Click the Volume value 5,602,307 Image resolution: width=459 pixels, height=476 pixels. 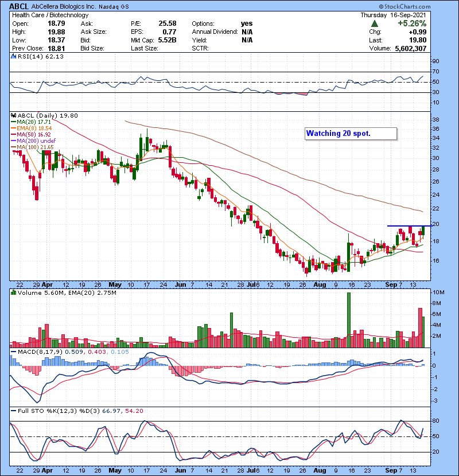(x=411, y=48)
